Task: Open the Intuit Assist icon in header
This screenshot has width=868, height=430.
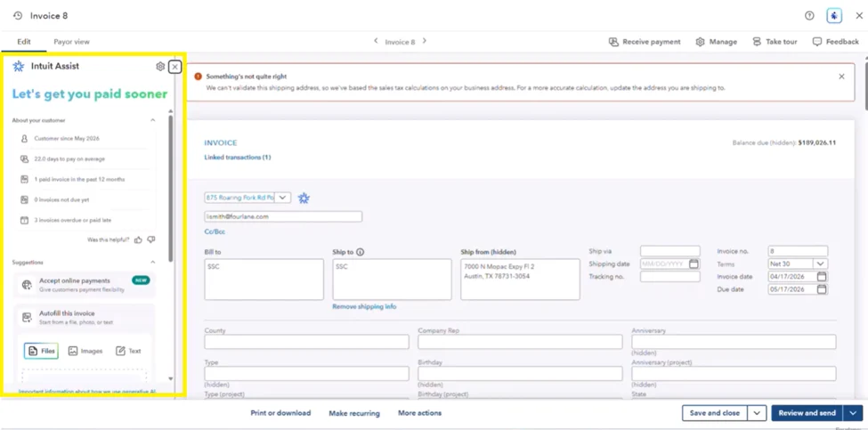Action: coord(834,15)
